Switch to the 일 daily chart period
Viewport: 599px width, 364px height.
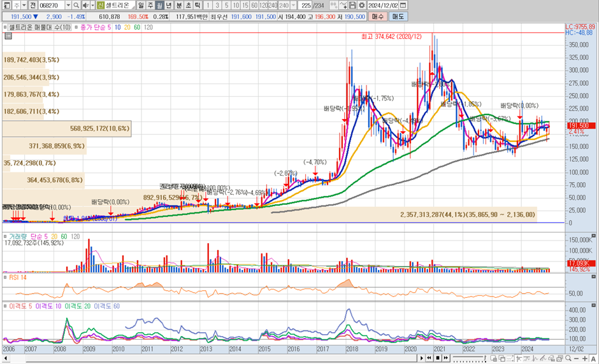point(141,5)
